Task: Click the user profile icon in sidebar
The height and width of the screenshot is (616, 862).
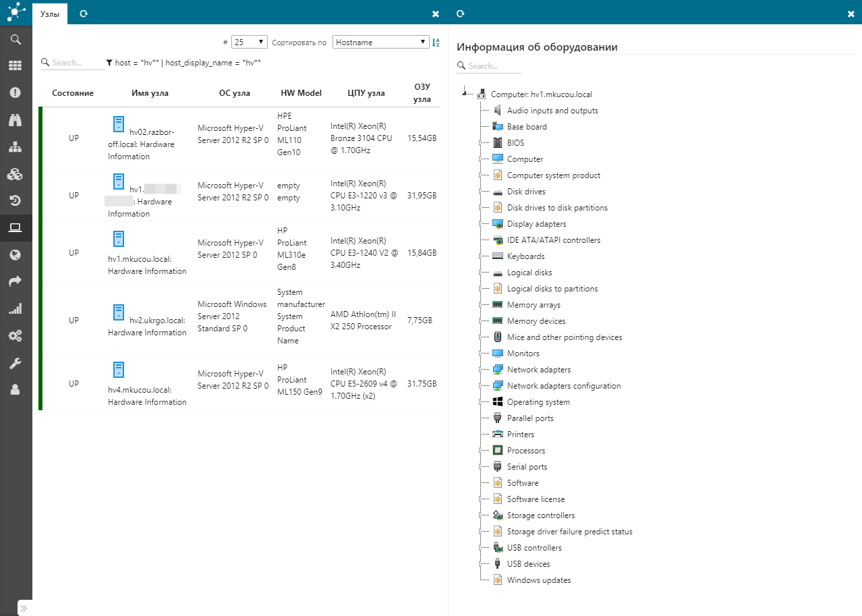Action: 15,390
